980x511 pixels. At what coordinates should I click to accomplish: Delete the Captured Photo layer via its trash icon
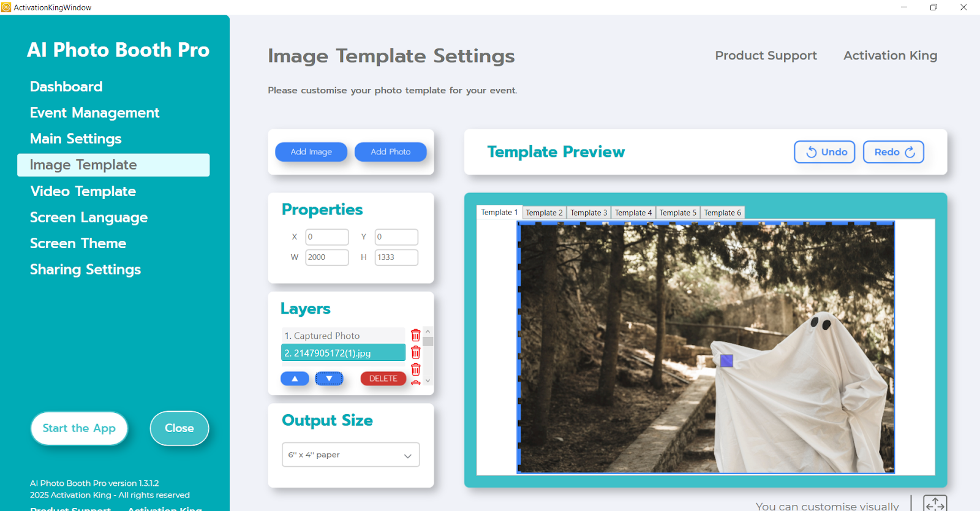click(415, 335)
